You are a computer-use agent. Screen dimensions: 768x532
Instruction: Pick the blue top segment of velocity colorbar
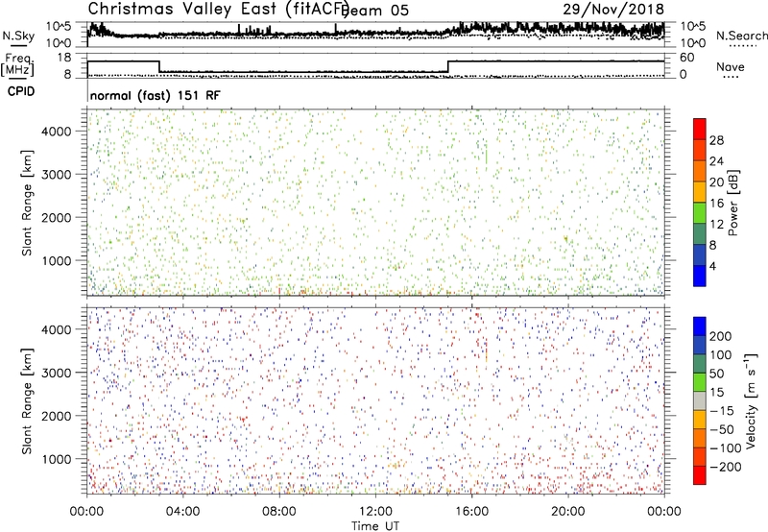(700, 326)
